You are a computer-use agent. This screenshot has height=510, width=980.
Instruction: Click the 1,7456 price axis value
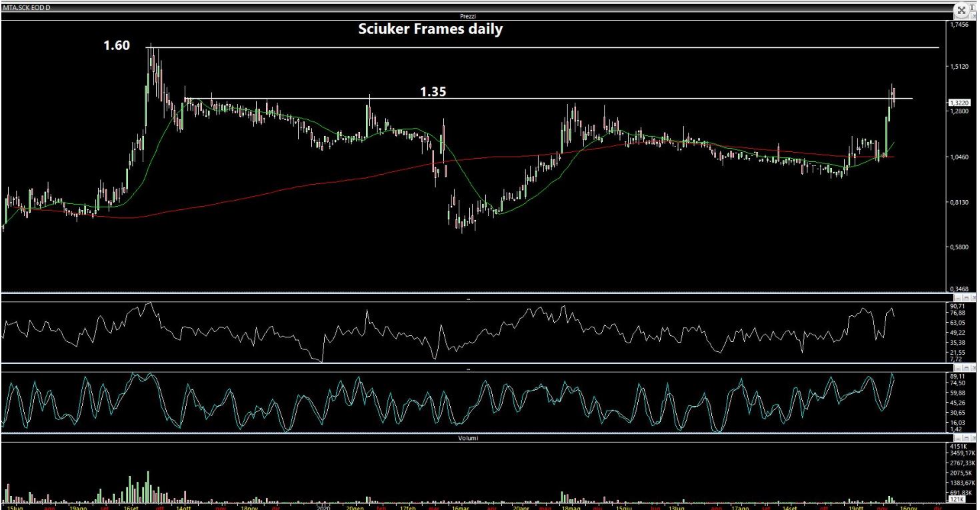click(x=960, y=25)
